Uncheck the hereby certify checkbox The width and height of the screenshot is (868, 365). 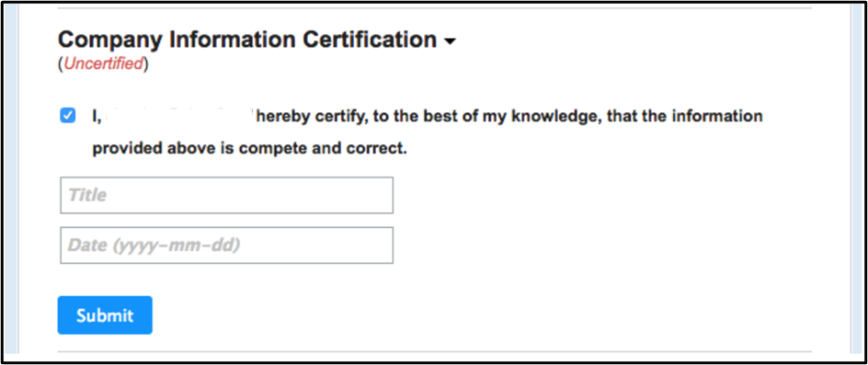click(x=67, y=117)
